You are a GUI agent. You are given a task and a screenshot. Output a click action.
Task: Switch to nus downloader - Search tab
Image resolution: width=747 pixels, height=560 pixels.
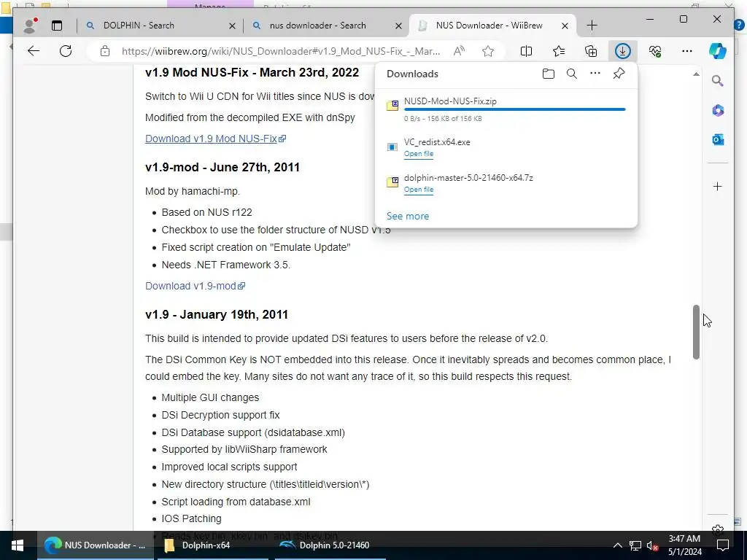click(x=326, y=26)
